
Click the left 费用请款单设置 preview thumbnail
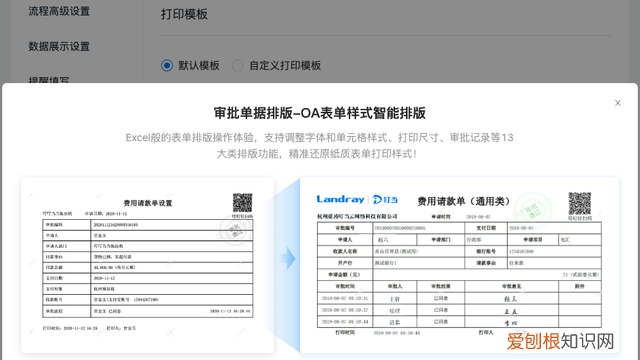147,265
